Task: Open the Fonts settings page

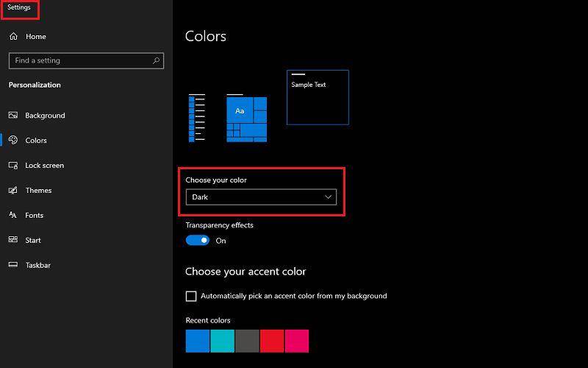Action: (x=34, y=215)
